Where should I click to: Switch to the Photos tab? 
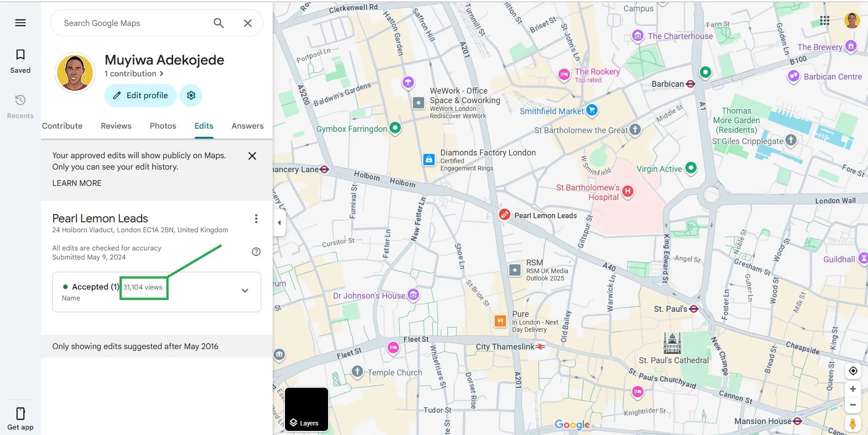click(163, 126)
